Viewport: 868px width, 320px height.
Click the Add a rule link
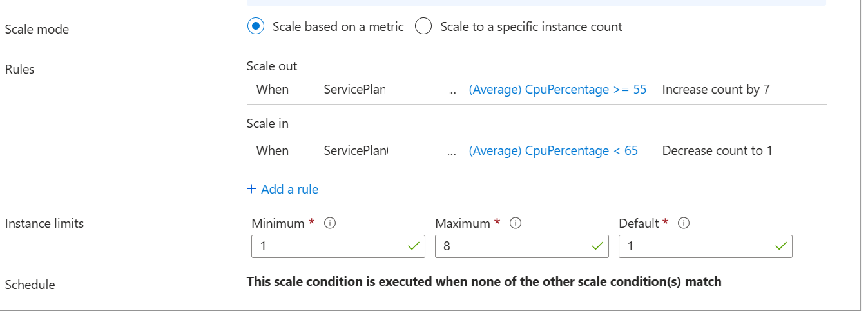[x=289, y=189]
